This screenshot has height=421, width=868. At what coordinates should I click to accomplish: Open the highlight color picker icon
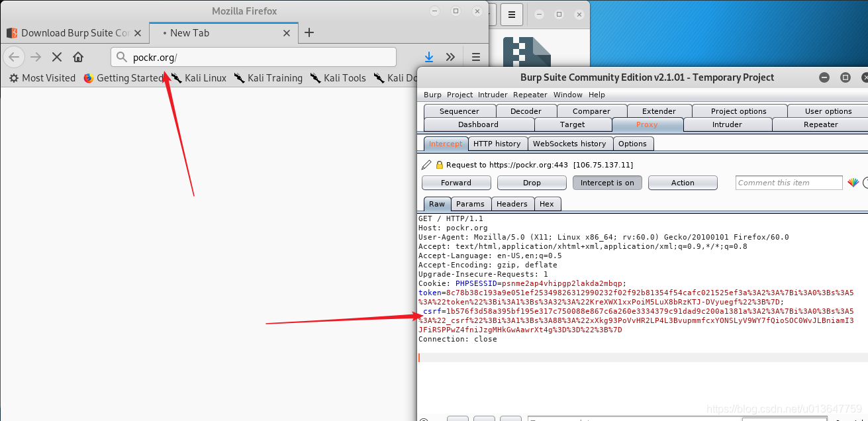pos(853,183)
